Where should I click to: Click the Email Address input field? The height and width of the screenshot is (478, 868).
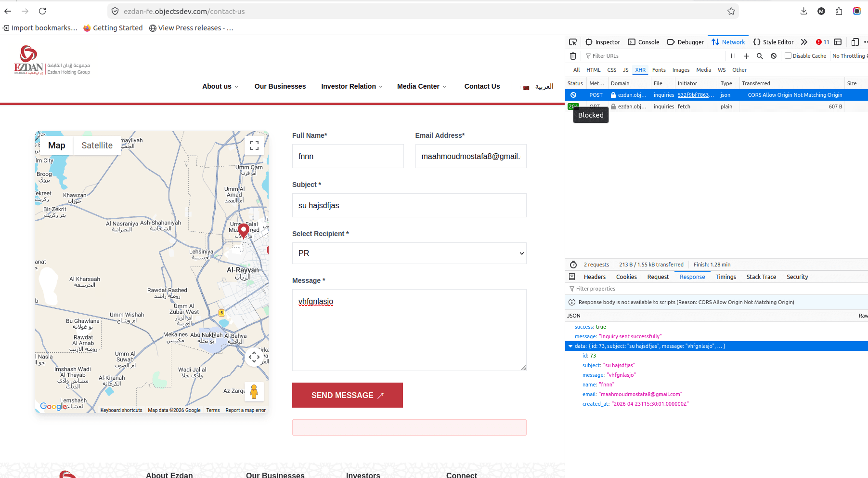click(471, 156)
